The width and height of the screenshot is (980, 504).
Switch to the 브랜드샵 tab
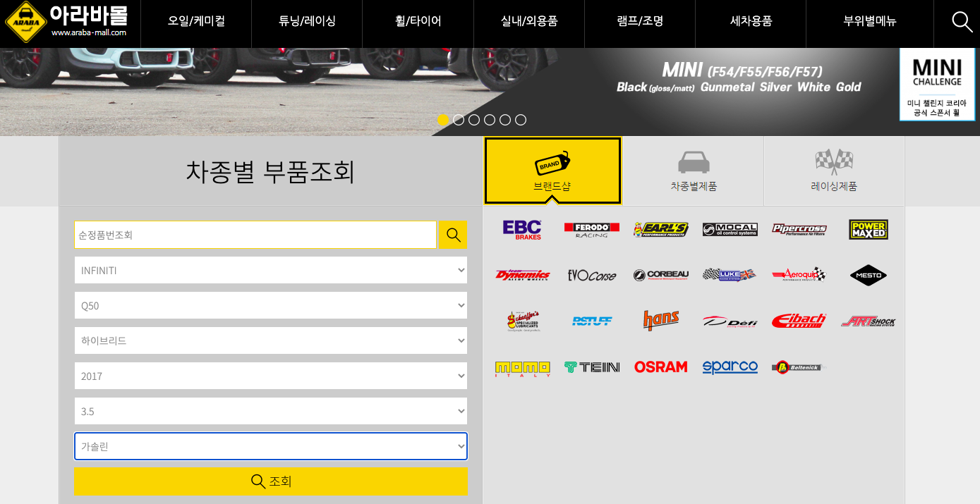pyautogui.click(x=552, y=171)
